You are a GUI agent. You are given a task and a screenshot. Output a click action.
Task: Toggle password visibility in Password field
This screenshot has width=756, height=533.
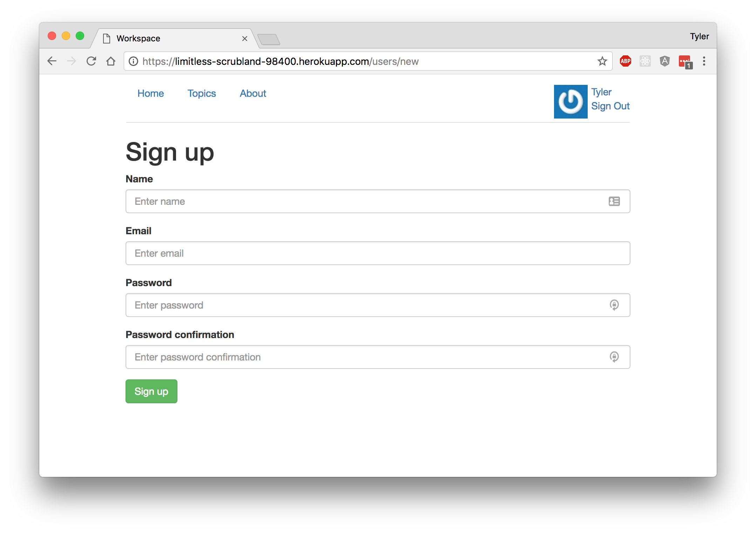(614, 305)
